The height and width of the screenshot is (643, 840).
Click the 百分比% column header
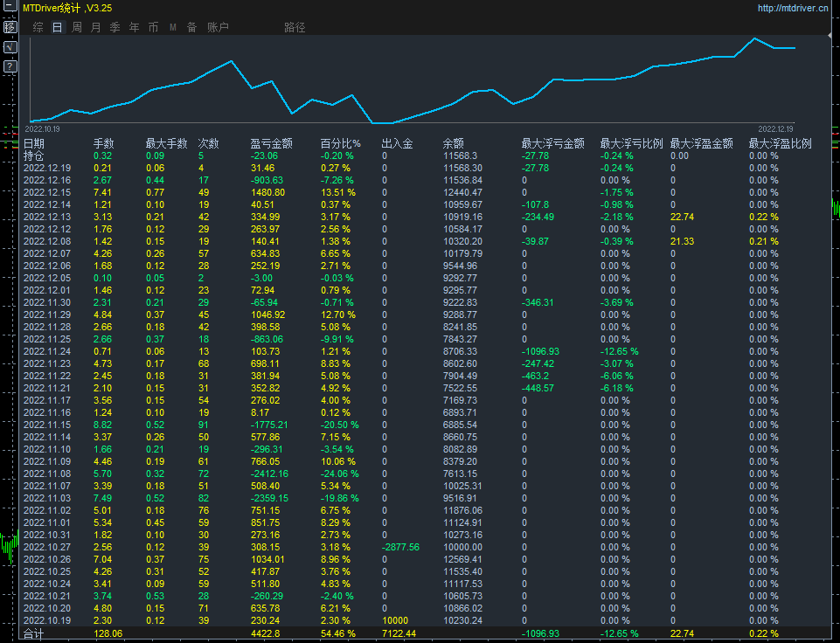(x=341, y=143)
